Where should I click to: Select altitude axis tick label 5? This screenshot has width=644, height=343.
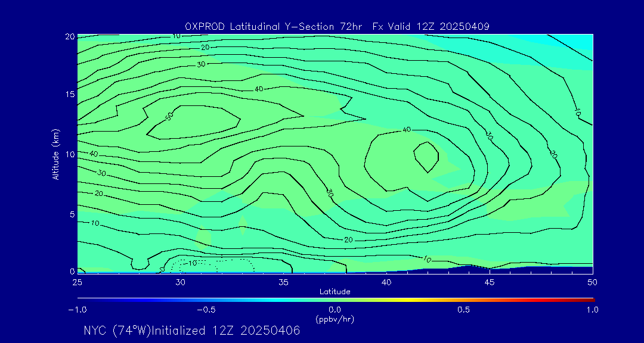coord(72,214)
